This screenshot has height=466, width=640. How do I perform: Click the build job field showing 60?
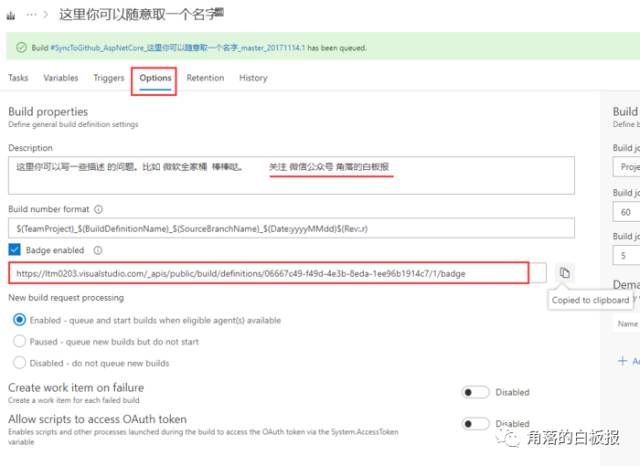tap(627, 212)
